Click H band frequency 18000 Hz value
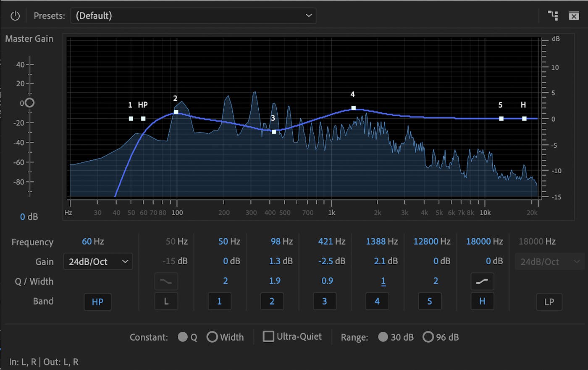 [x=484, y=242]
